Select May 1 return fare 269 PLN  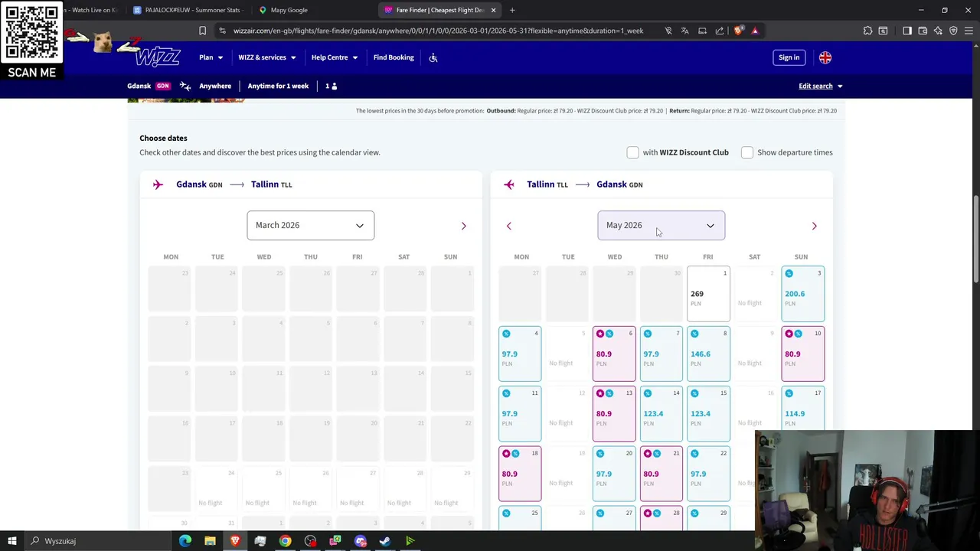(708, 294)
